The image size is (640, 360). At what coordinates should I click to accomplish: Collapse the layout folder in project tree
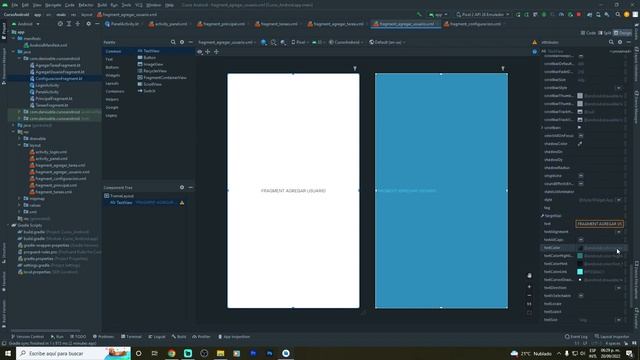point(19,145)
